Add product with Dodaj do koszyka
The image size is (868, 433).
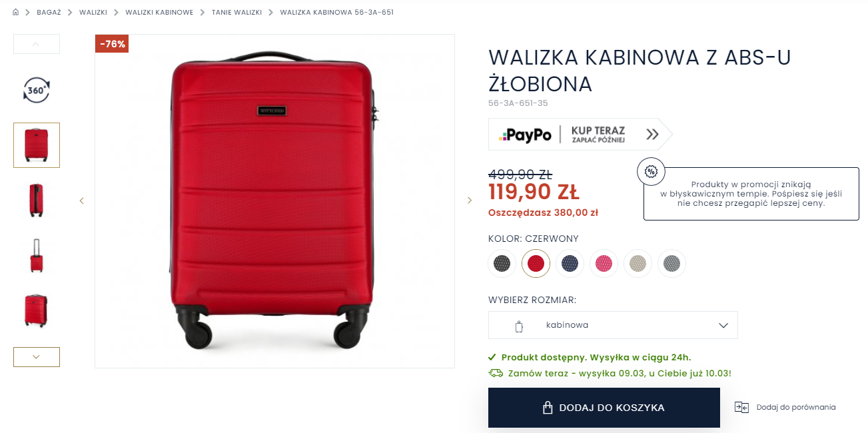604,408
